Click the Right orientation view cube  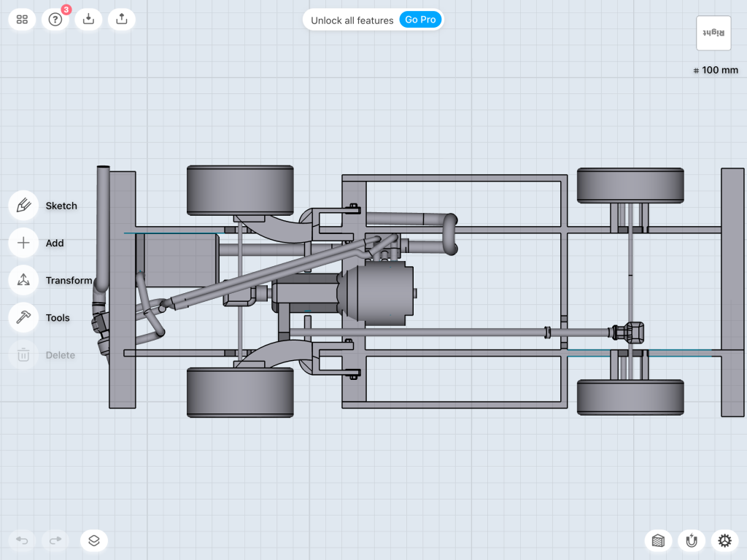[713, 34]
